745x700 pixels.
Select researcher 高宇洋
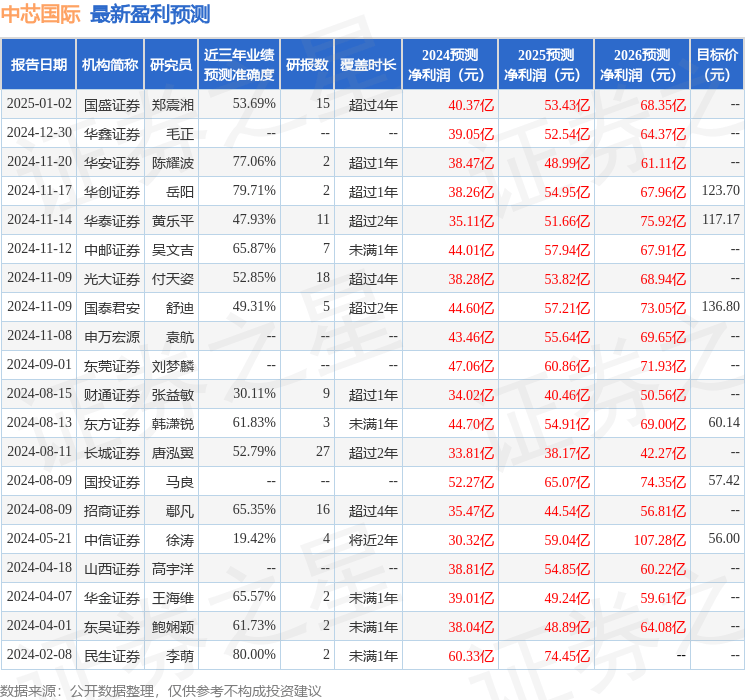[x=172, y=568]
